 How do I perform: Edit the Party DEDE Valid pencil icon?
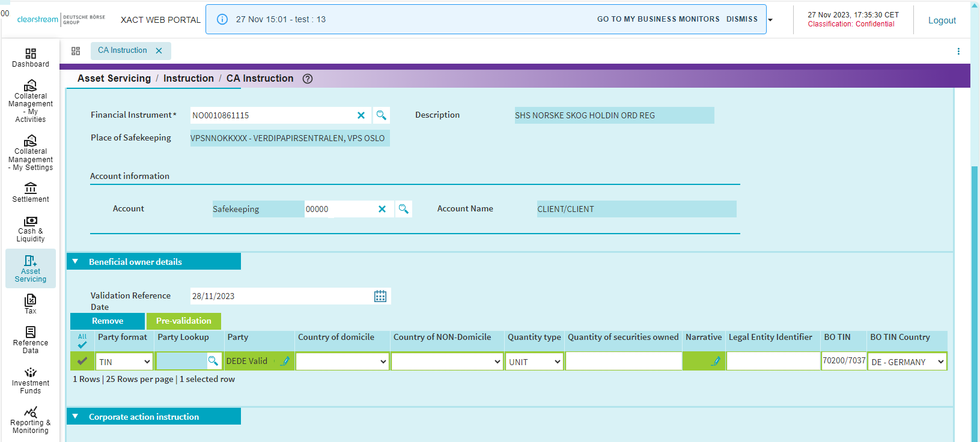tap(285, 361)
